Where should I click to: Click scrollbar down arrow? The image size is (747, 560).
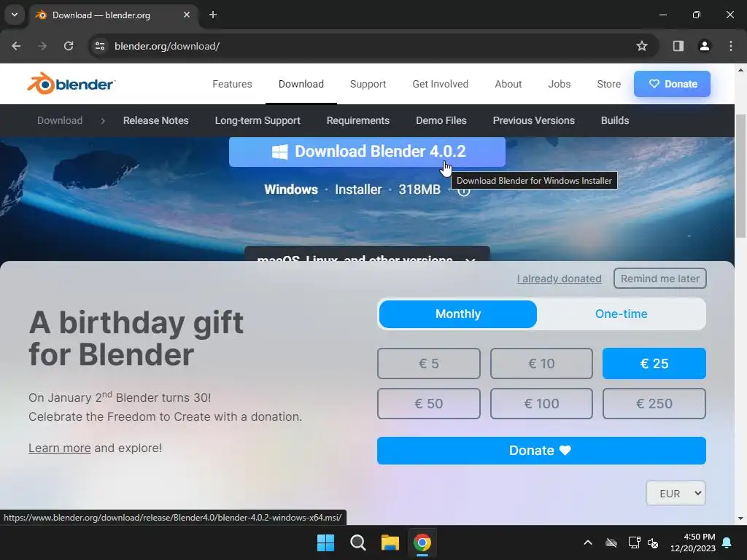click(741, 518)
